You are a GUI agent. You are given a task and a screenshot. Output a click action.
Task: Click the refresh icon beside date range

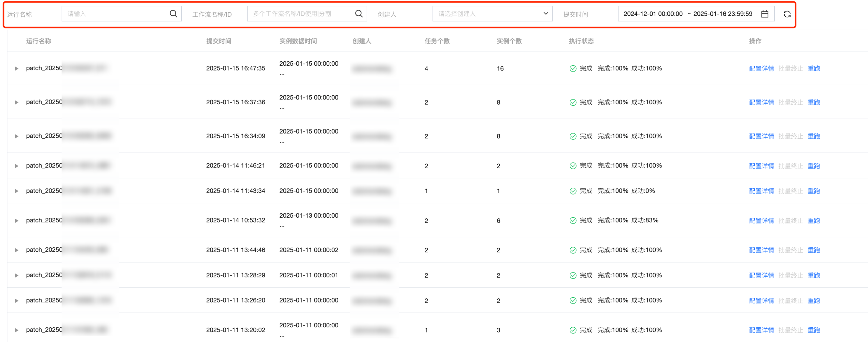[787, 14]
